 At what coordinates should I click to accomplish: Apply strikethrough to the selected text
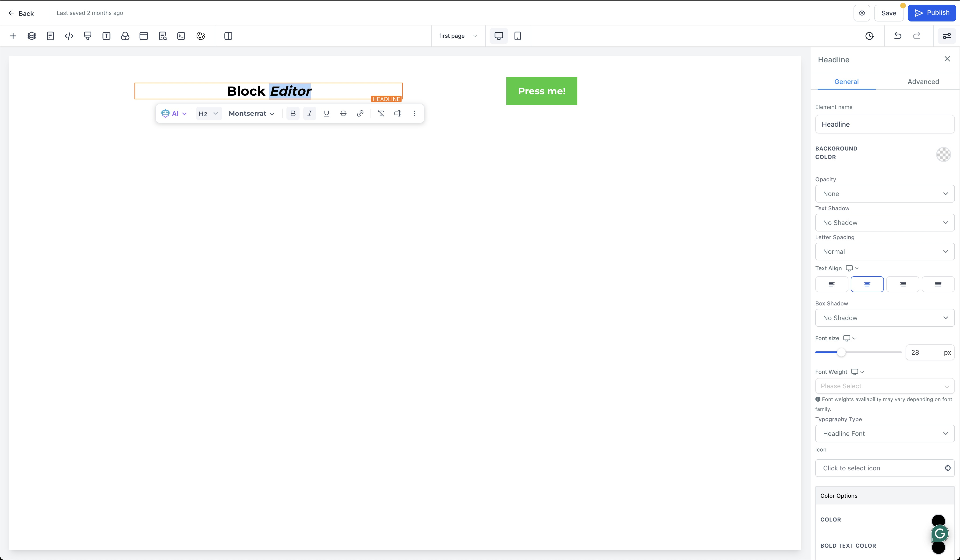point(343,113)
